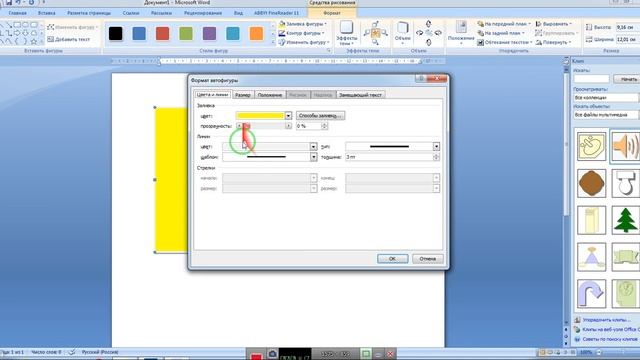Select the speaker sound clip thumbnail
640x360 pixels.
click(x=625, y=147)
